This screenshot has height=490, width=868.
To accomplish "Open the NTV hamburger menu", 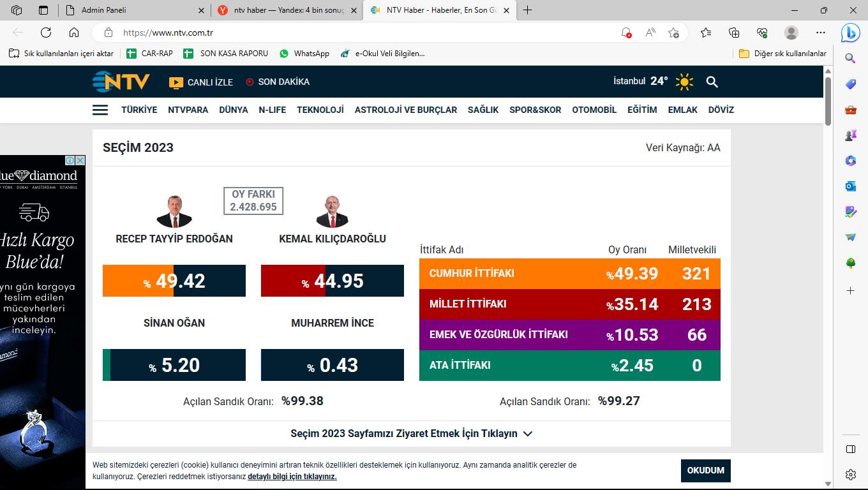I will [x=100, y=110].
